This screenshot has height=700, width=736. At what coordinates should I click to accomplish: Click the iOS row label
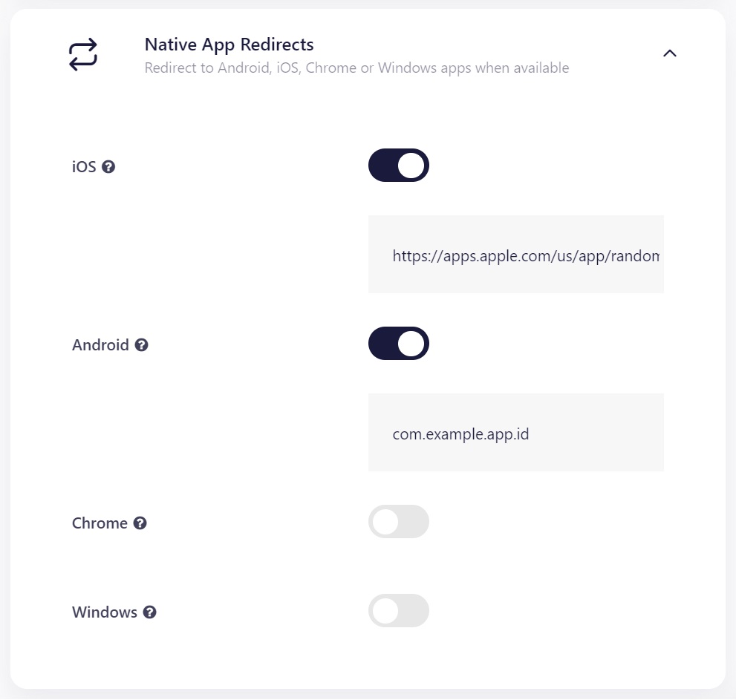(82, 166)
